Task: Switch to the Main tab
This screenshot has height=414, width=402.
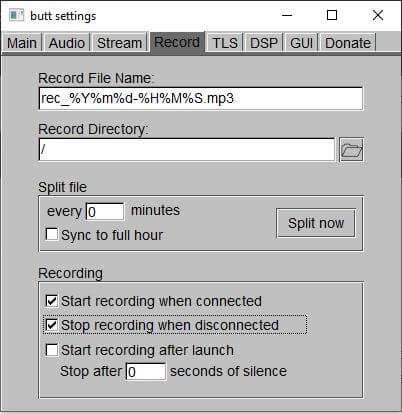Action: coord(22,43)
